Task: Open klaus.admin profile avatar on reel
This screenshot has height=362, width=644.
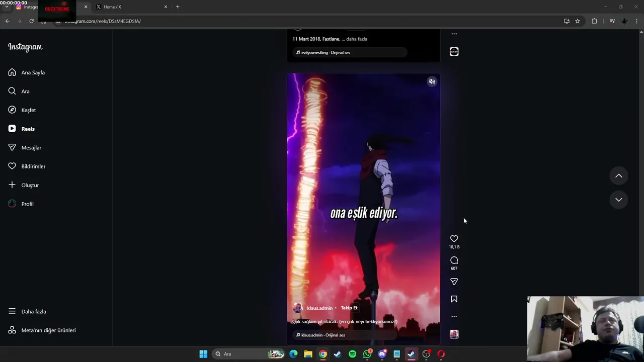Action: [x=298, y=308]
